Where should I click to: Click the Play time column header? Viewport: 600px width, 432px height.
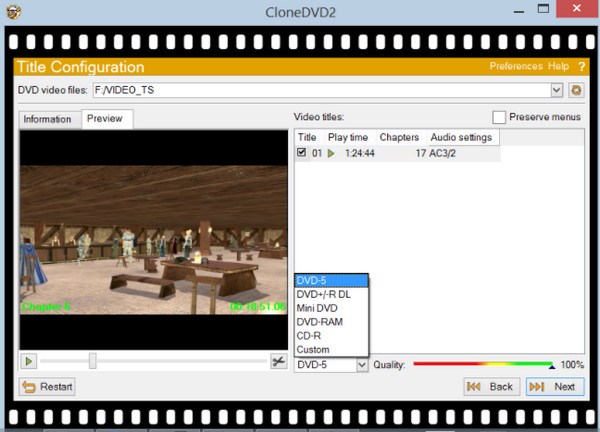click(350, 137)
